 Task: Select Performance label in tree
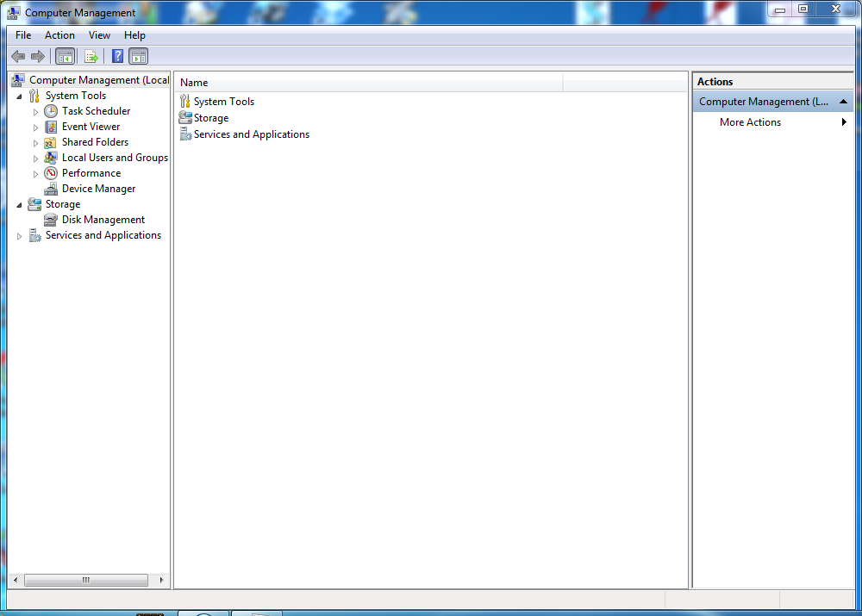click(91, 173)
